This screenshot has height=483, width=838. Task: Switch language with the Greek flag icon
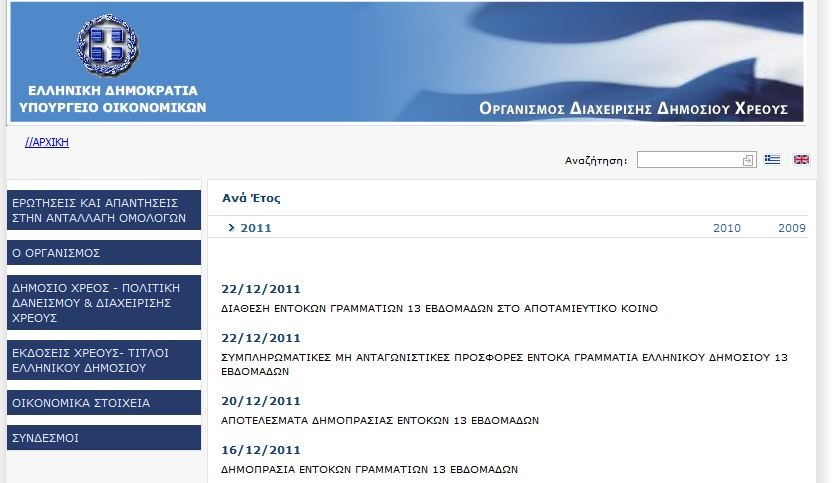(772, 159)
